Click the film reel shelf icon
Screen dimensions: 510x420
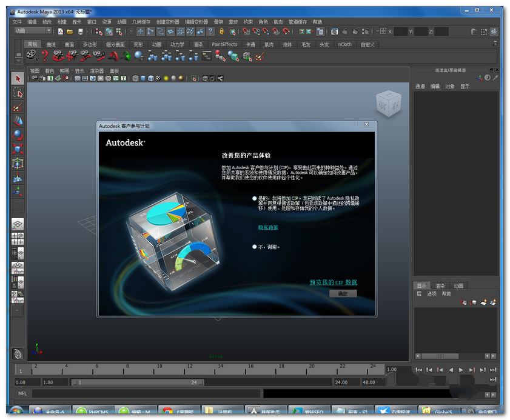pyautogui.click(x=32, y=56)
